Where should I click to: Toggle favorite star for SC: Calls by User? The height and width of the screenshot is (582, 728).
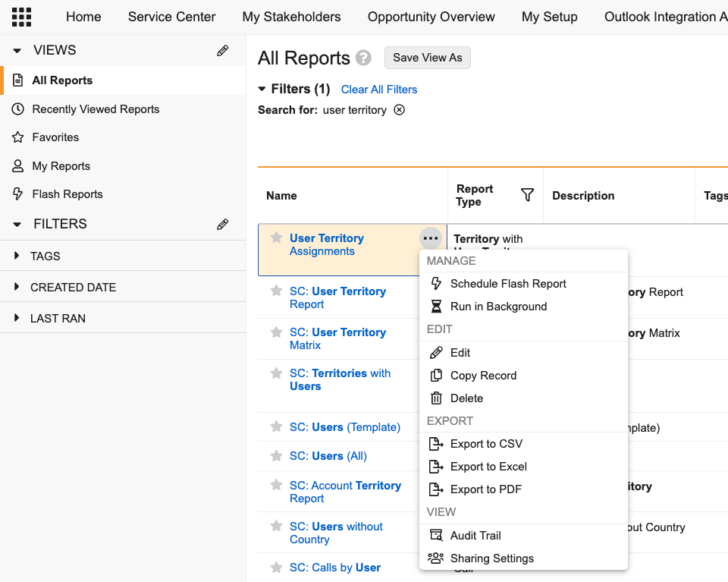click(277, 568)
